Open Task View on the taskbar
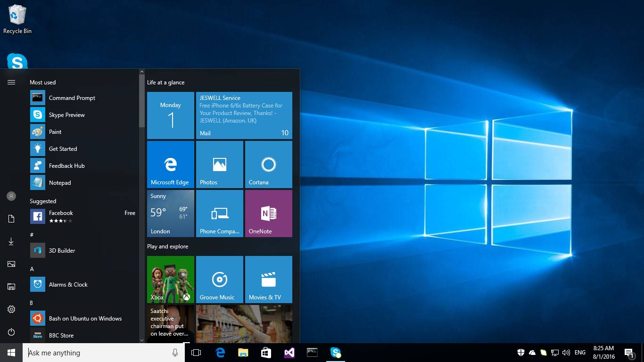This screenshot has width=644, height=362. pos(196,353)
